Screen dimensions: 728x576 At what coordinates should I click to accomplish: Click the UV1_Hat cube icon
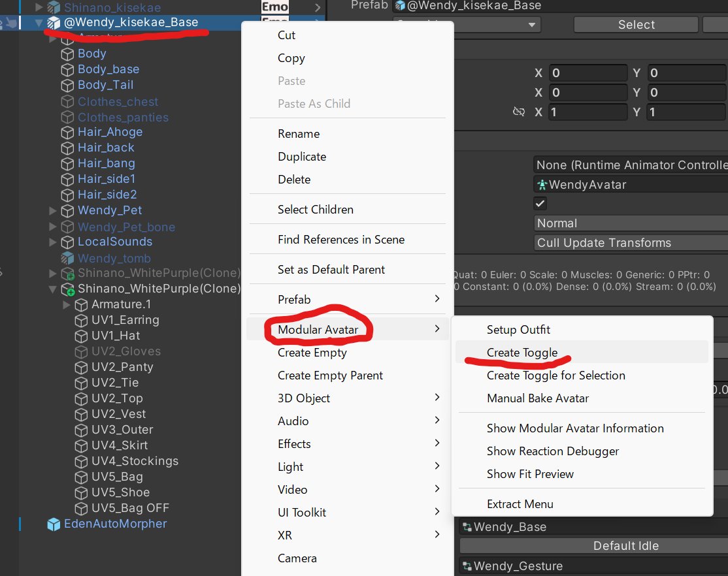(81, 336)
